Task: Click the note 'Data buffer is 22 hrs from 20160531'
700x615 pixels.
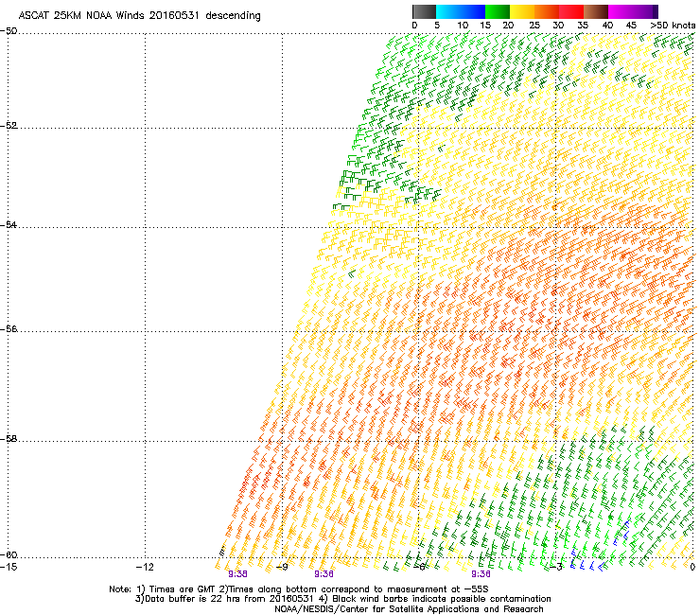Action: (x=230, y=599)
